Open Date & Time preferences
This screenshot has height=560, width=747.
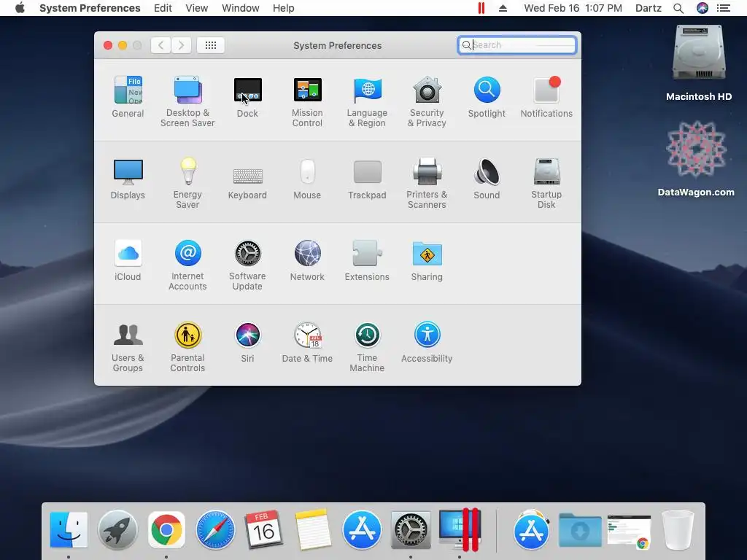pyautogui.click(x=307, y=343)
